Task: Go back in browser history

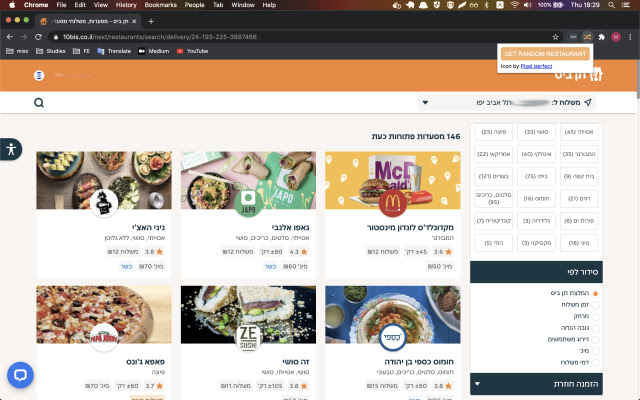Action: click(10, 37)
